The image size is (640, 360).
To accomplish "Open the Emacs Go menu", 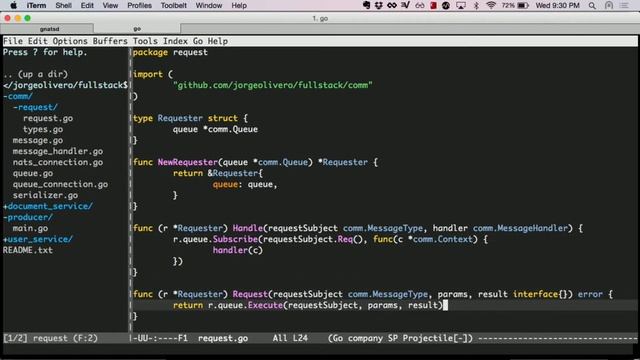I will pos(198,41).
